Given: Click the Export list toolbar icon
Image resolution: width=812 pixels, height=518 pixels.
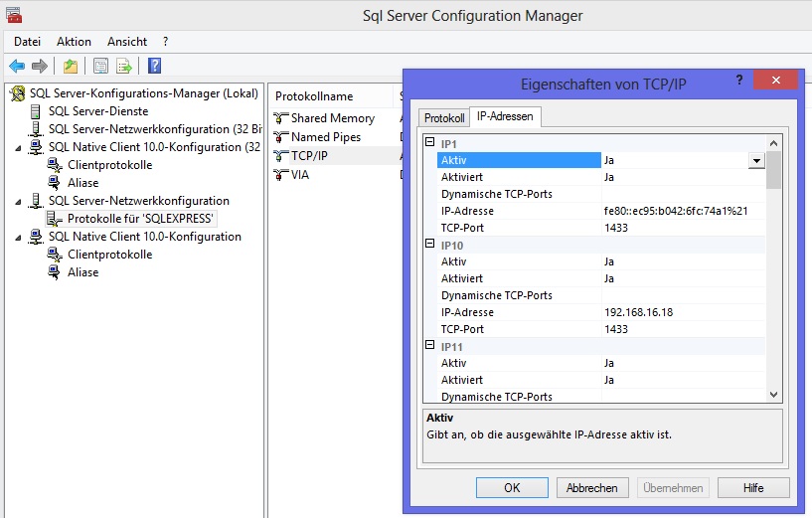Looking at the screenshot, I should click(124, 66).
